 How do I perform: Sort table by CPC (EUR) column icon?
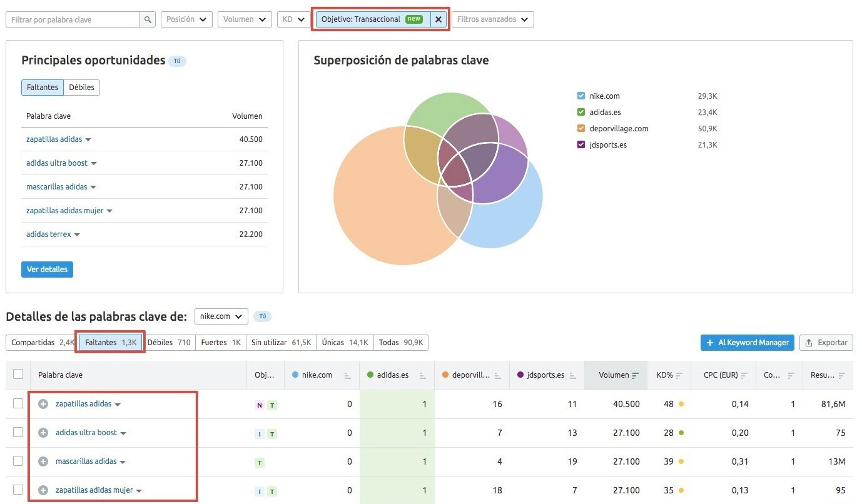click(x=744, y=375)
